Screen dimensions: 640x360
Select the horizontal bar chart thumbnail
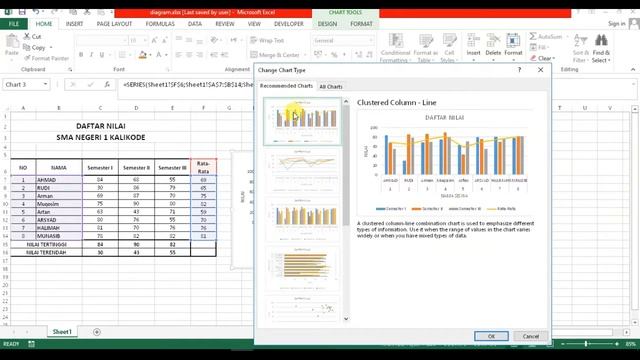pos(302,268)
